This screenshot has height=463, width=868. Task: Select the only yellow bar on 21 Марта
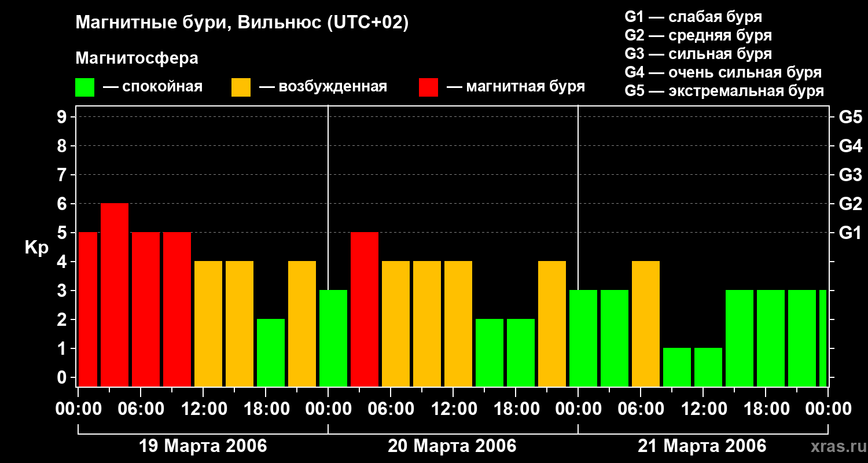click(x=646, y=324)
